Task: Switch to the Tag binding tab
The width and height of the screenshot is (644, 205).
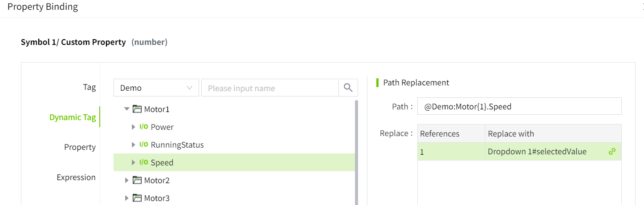Action: (x=89, y=87)
